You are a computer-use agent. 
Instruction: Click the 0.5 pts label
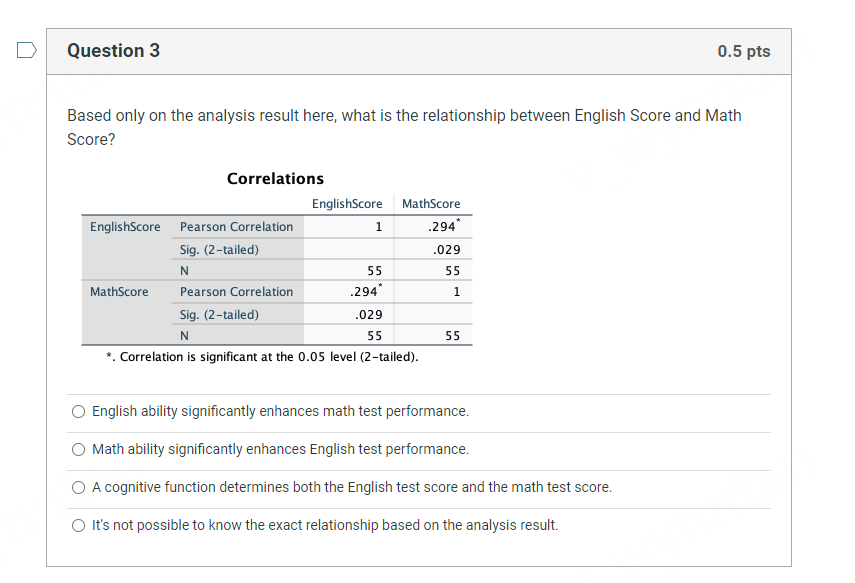[x=743, y=50]
